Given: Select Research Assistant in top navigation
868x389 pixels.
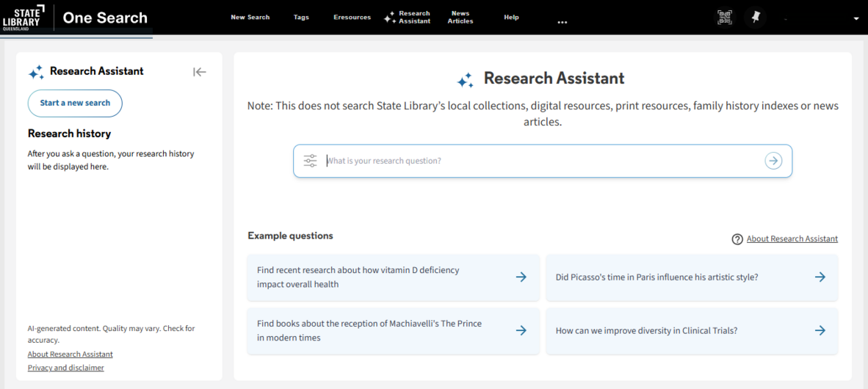Looking at the screenshot, I should [408, 17].
